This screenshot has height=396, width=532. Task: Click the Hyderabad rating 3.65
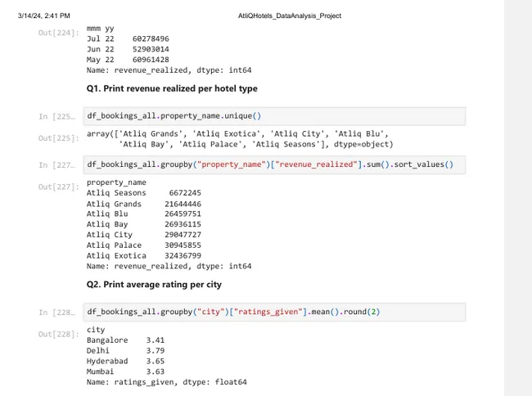(156, 361)
